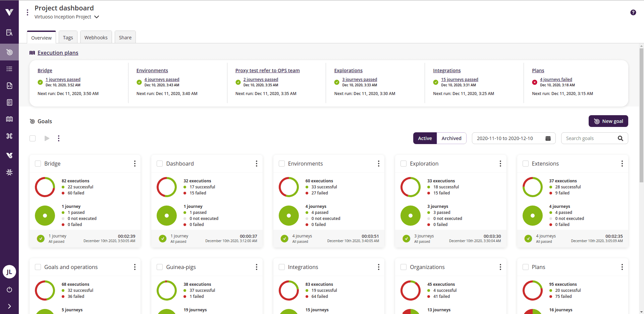Switch to the Webhooks tab
This screenshot has height=314, width=644.
(96, 37)
